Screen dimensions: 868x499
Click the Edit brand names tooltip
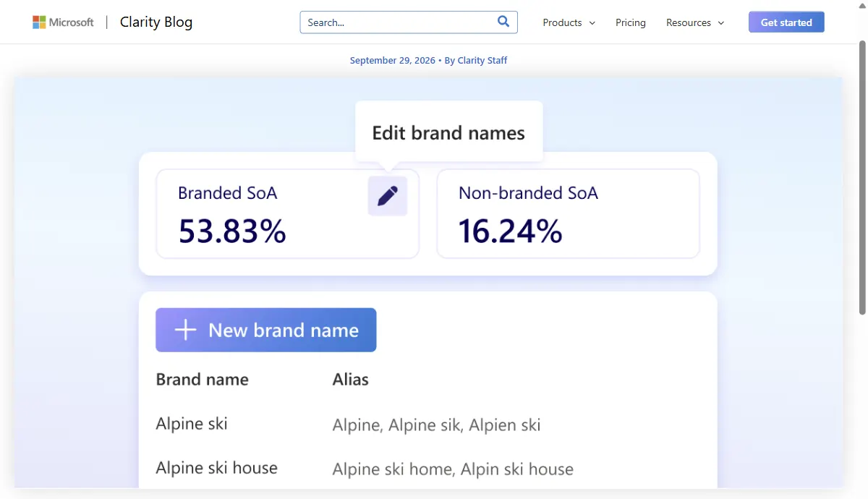click(x=448, y=133)
